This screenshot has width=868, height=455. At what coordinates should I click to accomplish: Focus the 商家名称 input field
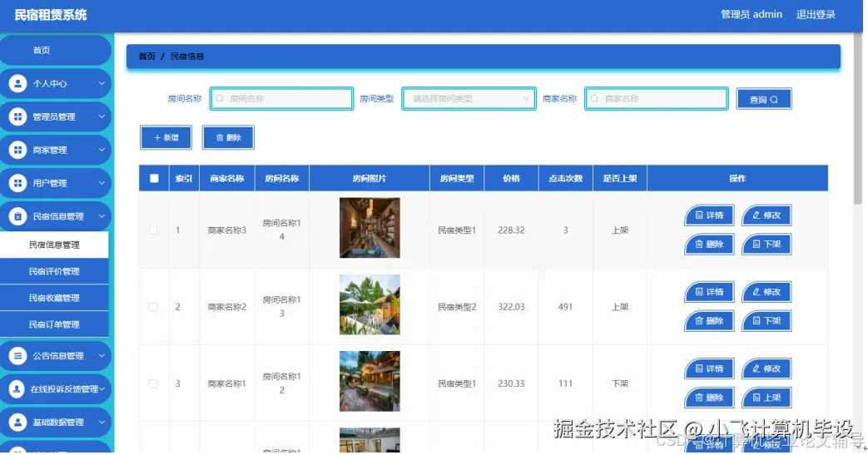(657, 98)
